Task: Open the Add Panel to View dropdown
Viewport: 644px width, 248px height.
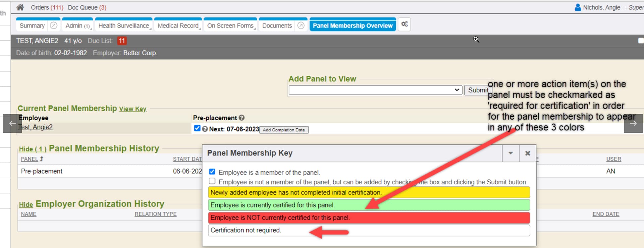Action: 375,90
